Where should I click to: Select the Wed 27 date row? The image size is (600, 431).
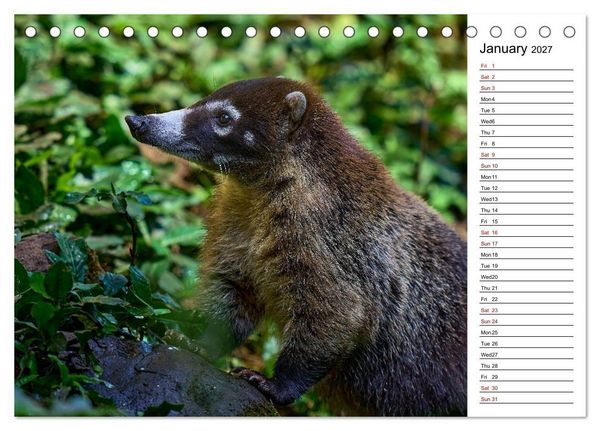tap(527, 354)
